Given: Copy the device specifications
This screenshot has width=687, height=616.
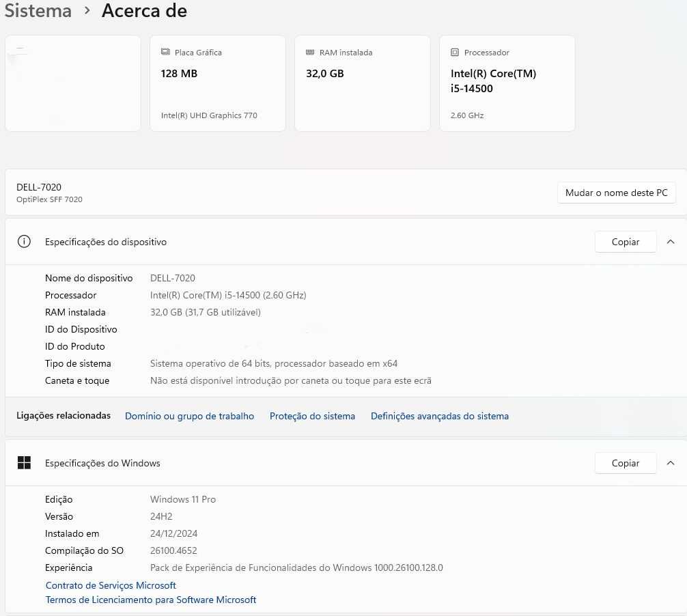Looking at the screenshot, I should pos(626,242).
